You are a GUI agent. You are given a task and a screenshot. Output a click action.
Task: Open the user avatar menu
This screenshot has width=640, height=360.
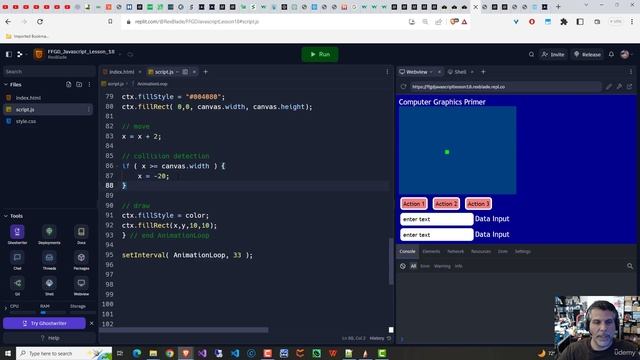625,54
